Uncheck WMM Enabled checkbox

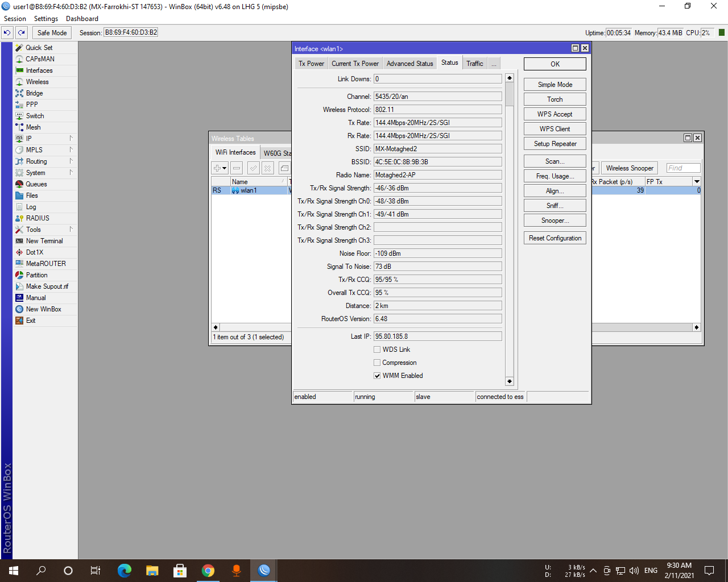(x=377, y=376)
